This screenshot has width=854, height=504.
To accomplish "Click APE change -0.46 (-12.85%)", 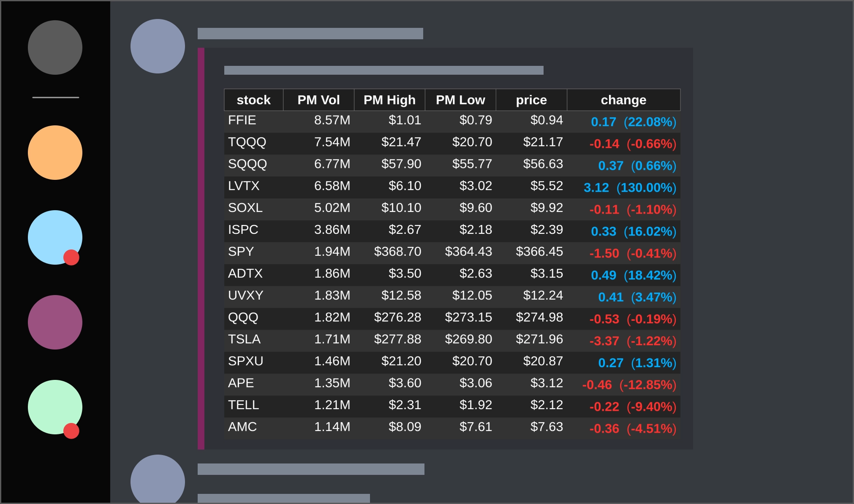I will 629,385.
